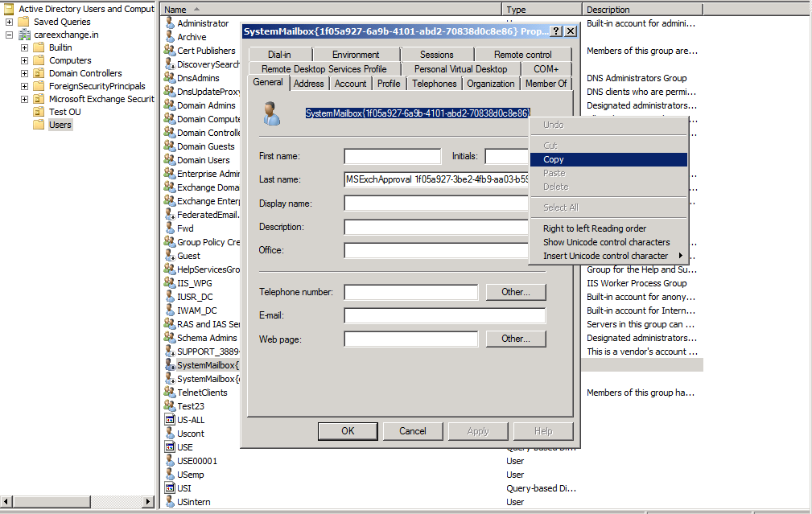Click the Administrator user icon

click(169, 23)
